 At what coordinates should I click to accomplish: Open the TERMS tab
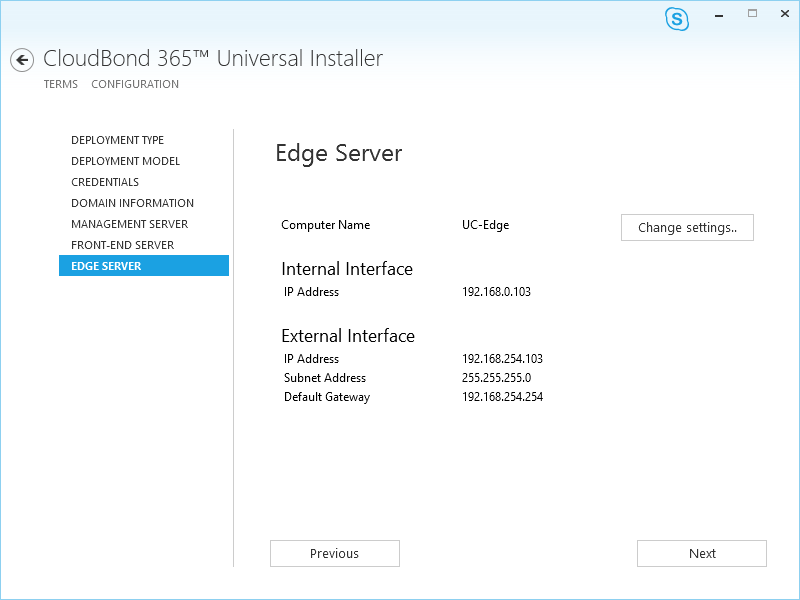[x=61, y=84]
